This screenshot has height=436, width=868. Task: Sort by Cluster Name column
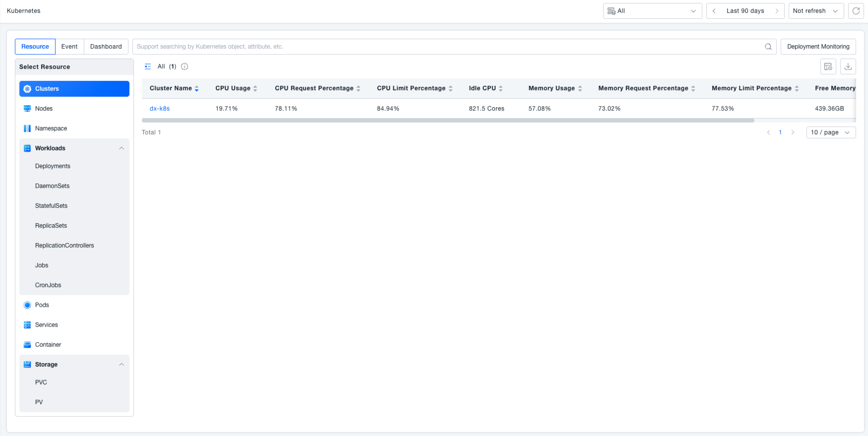pos(196,88)
